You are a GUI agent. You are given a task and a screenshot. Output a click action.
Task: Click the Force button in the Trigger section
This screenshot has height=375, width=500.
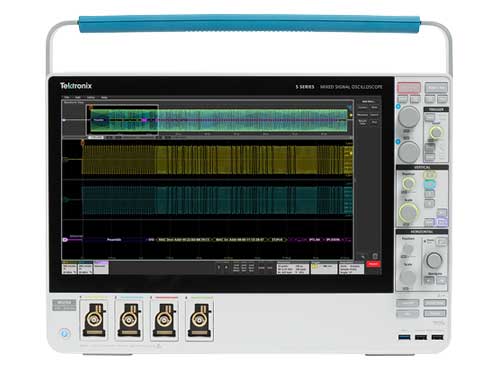tap(430, 116)
